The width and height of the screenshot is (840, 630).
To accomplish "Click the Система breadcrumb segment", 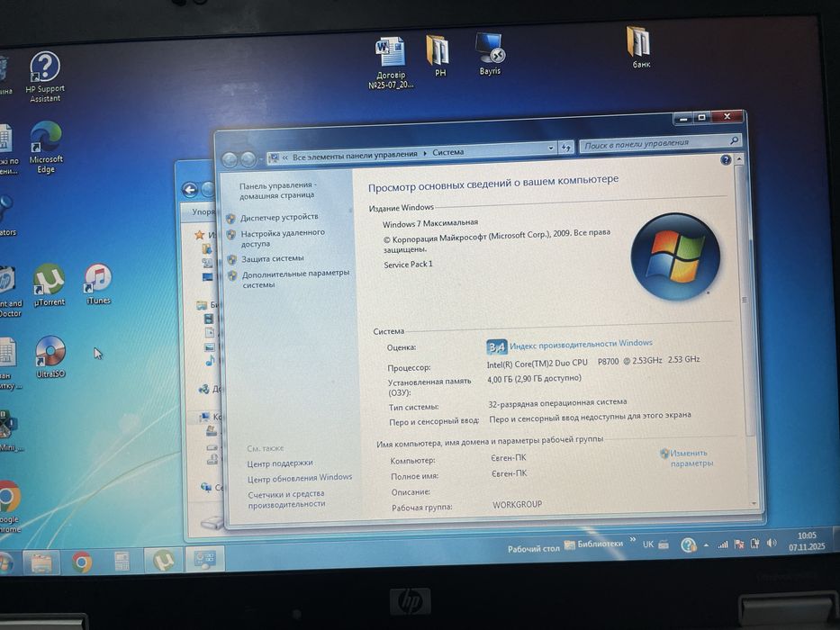I will pos(447,152).
